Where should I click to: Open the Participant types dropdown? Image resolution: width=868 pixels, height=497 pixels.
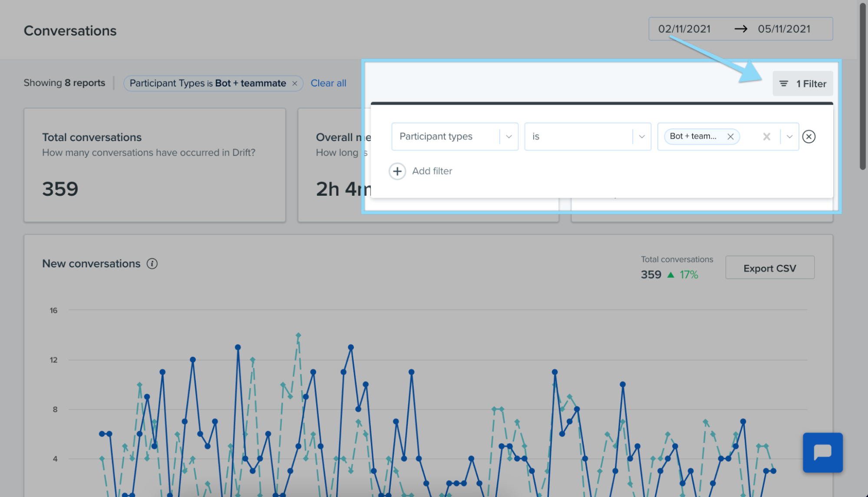[x=455, y=136]
